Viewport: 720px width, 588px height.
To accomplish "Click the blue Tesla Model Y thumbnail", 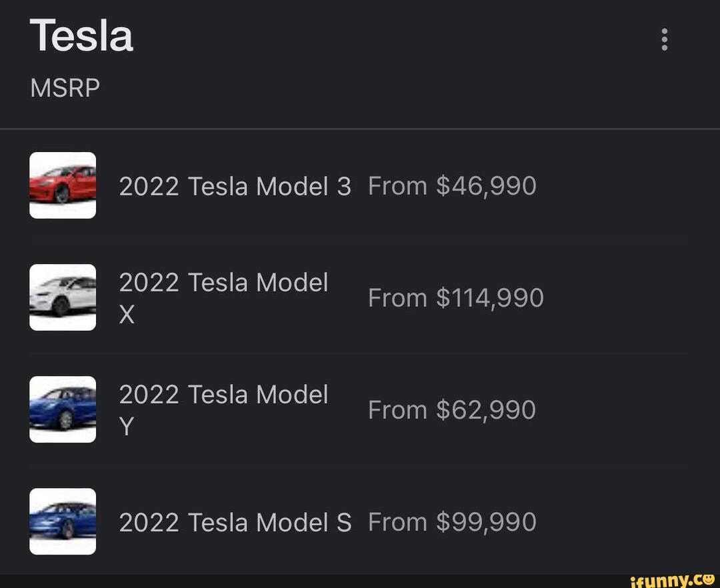I will pyautogui.click(x=63, y=409).
